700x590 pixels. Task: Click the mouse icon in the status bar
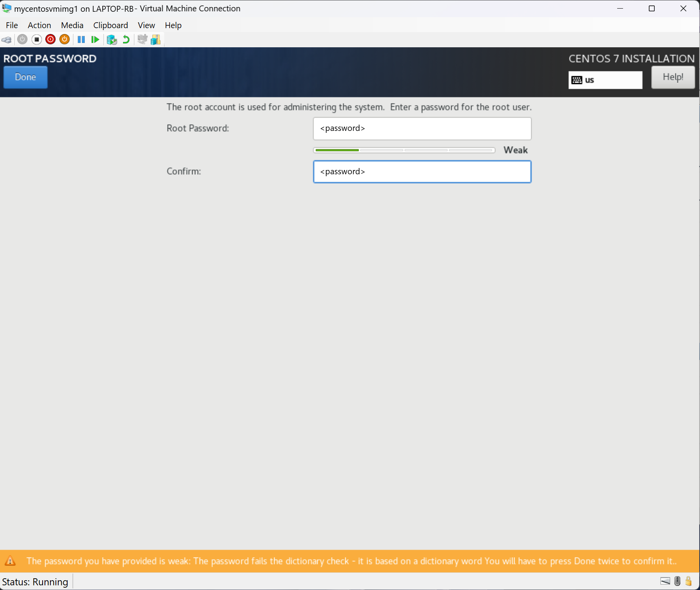(x=677, y=581)
